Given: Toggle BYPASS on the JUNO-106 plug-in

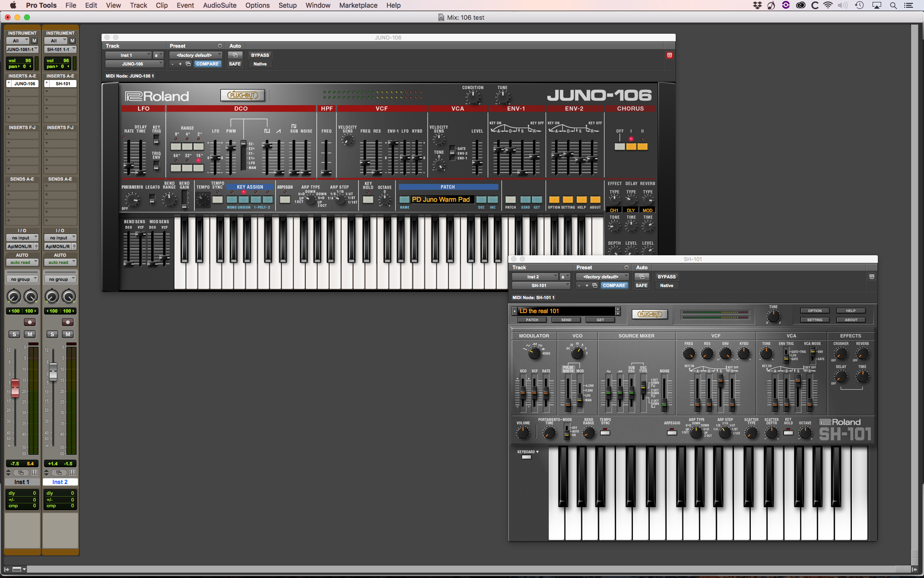Looking at the screenshot, I should pyautogui.click(x=260, y=55).
